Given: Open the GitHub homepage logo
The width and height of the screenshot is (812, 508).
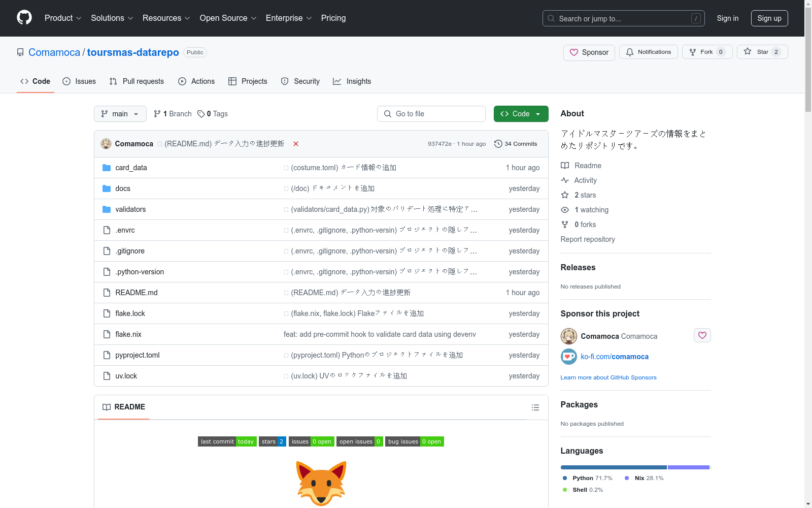Looking at the screenshot, I should (24, 18).
